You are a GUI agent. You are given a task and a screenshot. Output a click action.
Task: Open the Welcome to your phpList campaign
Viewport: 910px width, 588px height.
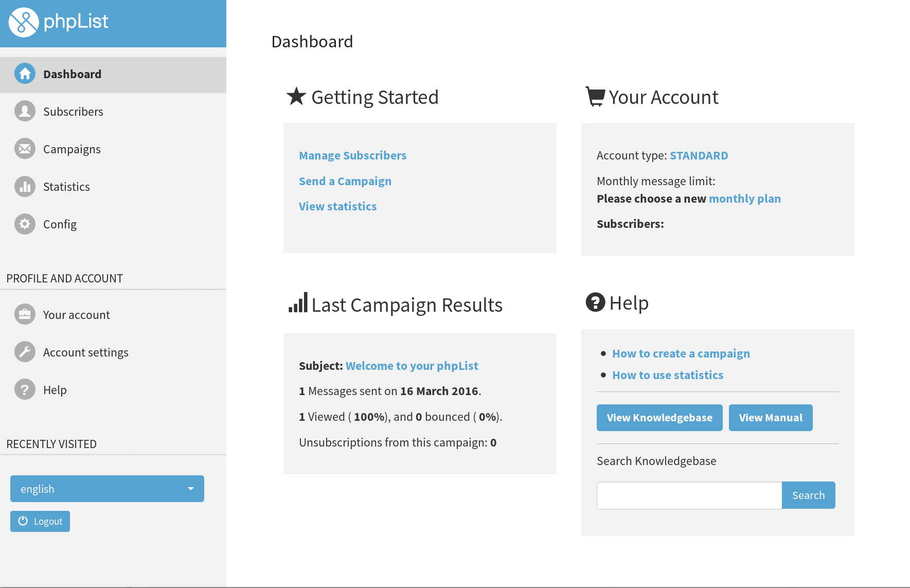click(412, 366)
